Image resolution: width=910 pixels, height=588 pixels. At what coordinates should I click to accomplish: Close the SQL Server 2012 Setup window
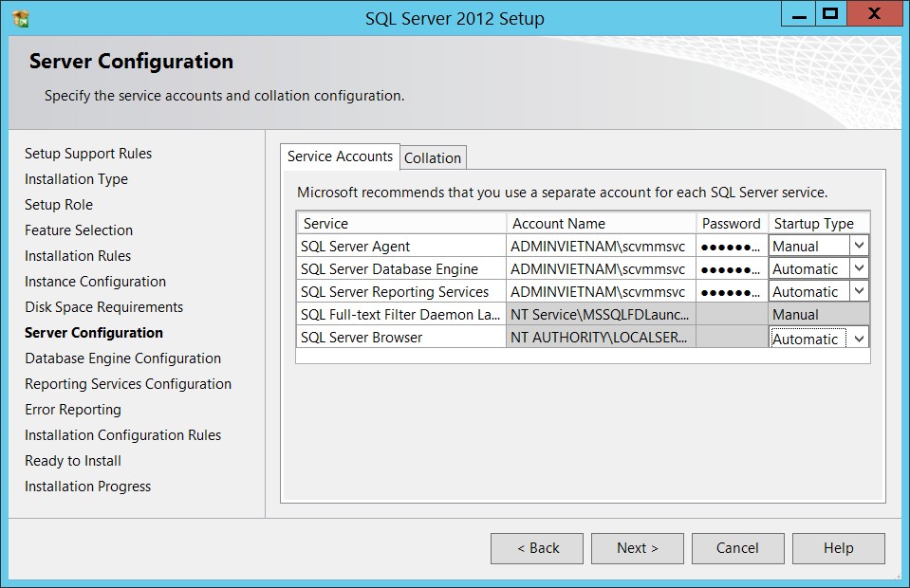coord(874,14)
